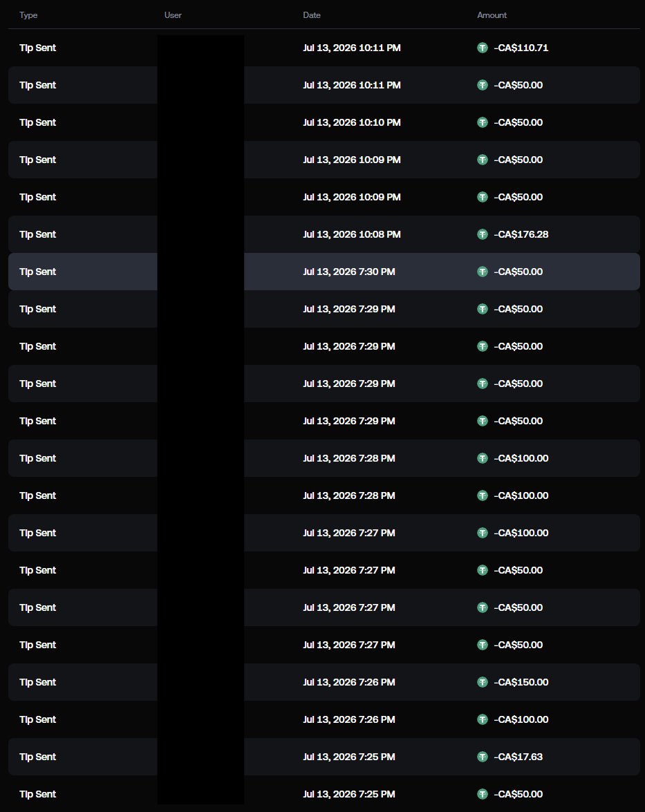Screen dimensions: 645x812
Task: Click the date of the -CA$150.00 tip
Action: click(x=349, y=682)
